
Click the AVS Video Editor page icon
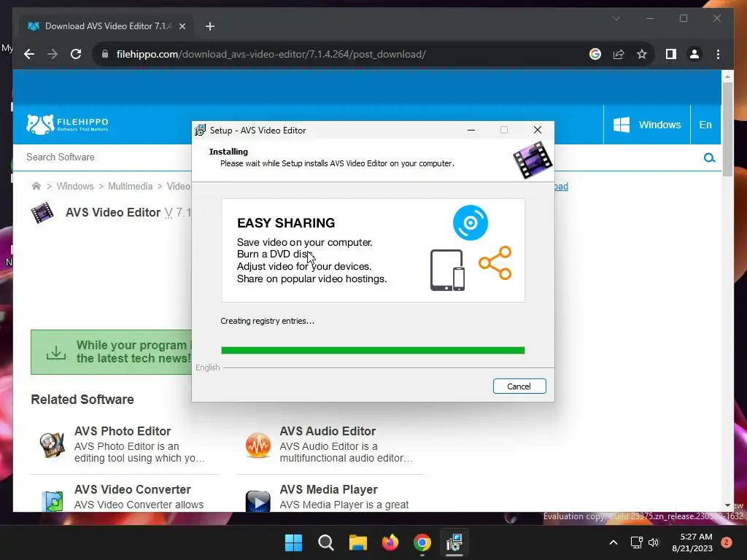pos(42,212)
